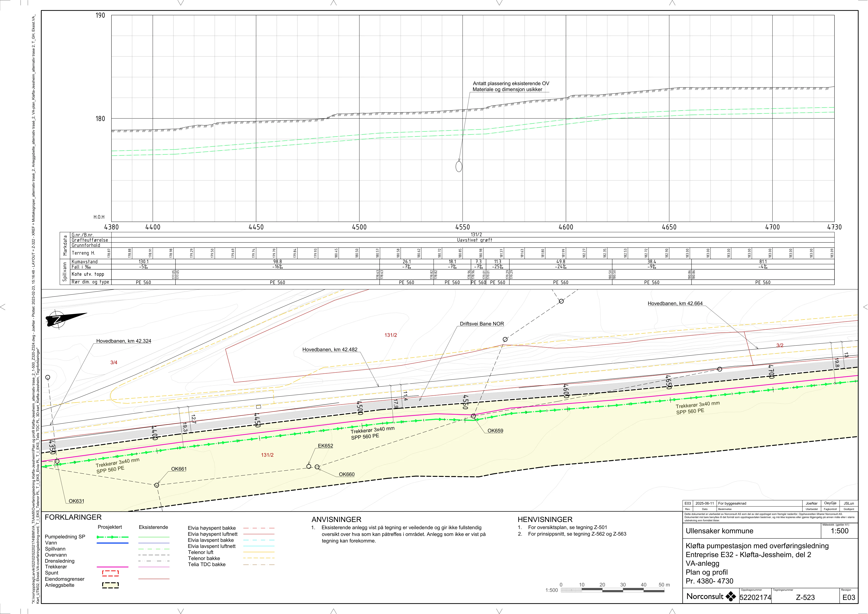The height and width of the screenshot is (614, 868).
Task: Select the existing OV pipe ellipse in profile
Action: pos(459,167)
